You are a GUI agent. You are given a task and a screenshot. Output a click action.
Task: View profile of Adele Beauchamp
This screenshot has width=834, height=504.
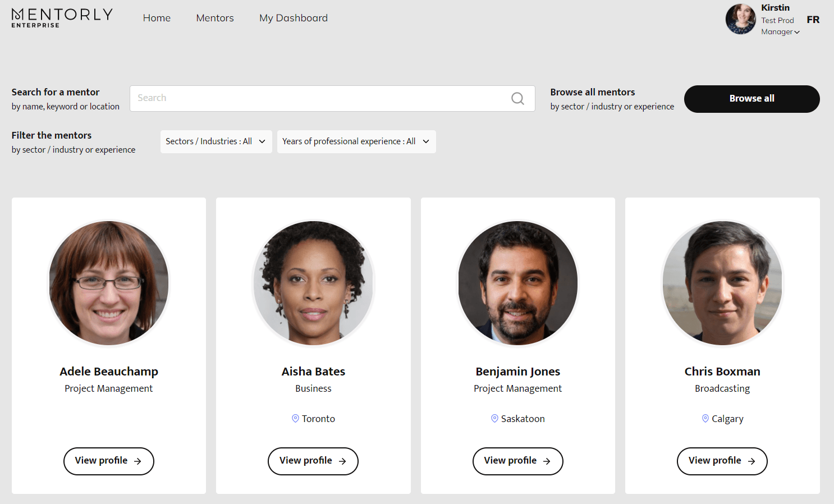click(x=108, y=461)
